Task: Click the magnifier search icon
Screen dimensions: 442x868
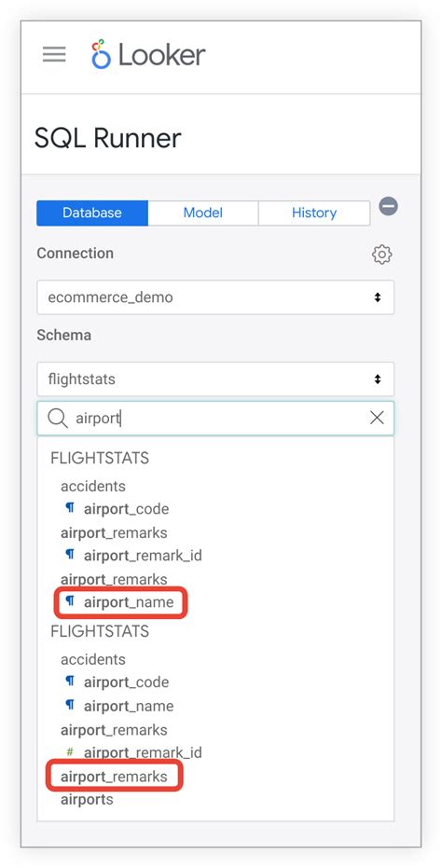Action: click(58, 418)
